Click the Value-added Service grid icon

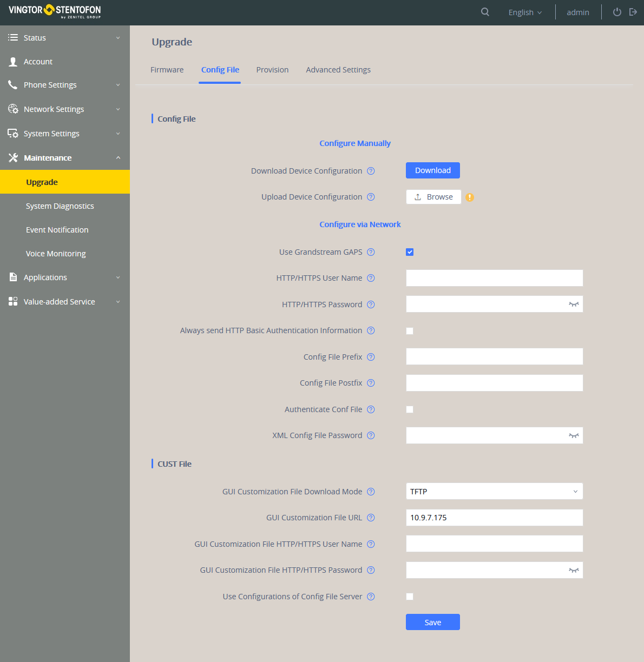[x=13, y=301]
